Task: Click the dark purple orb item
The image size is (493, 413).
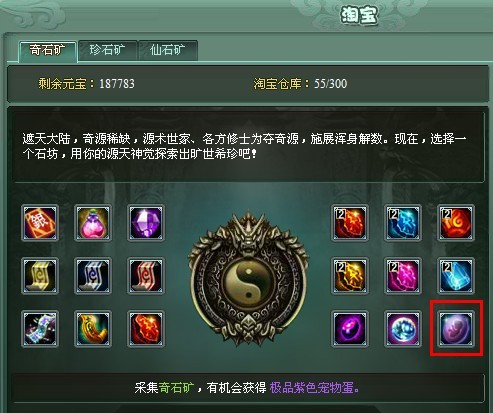Action: (x=350, y=329)
